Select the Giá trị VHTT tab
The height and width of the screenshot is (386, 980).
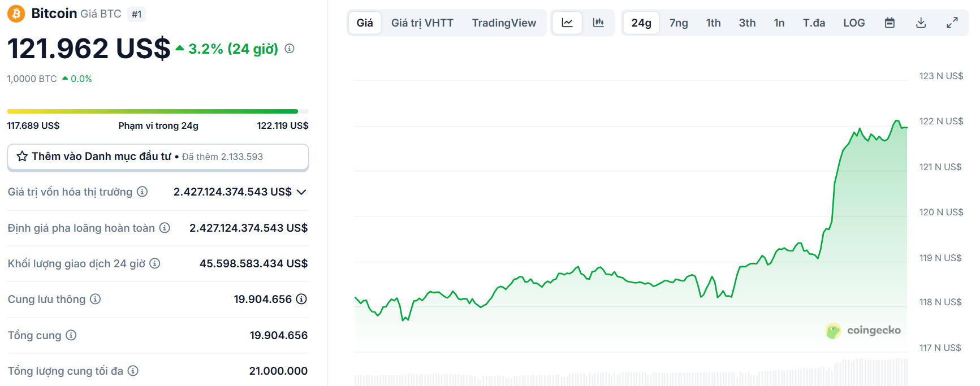(x=422, y=23)
